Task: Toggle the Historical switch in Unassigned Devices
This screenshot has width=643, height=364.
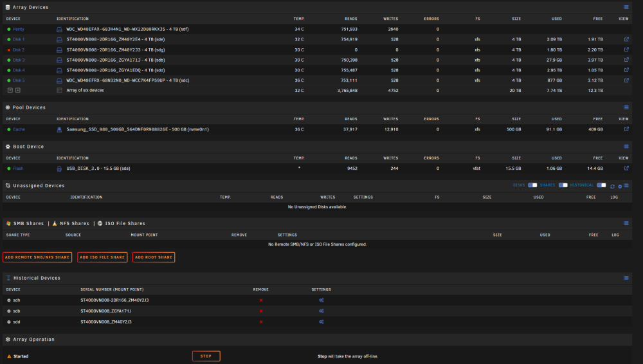Action: (601, 185)
